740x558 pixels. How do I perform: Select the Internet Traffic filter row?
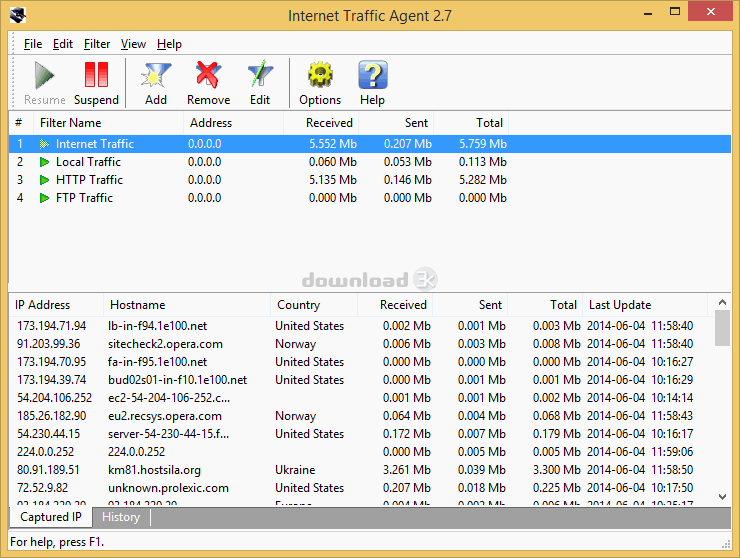[370, 144]
